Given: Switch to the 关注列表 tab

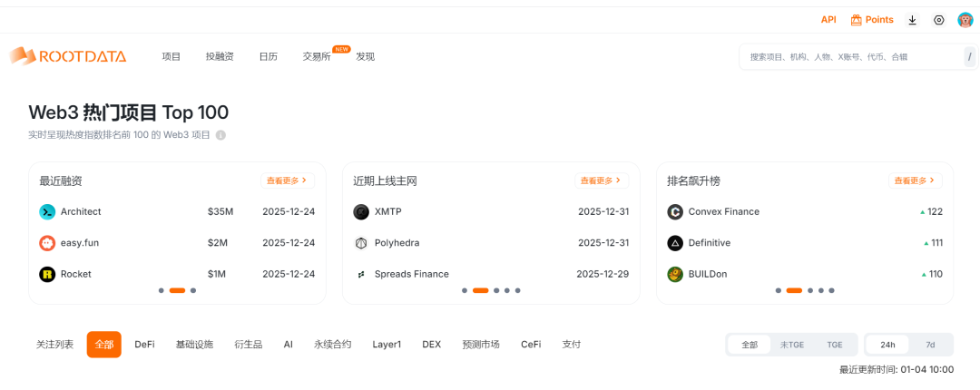Looking at the screenshot, I should pyautogui.click(x=55, y=345).
